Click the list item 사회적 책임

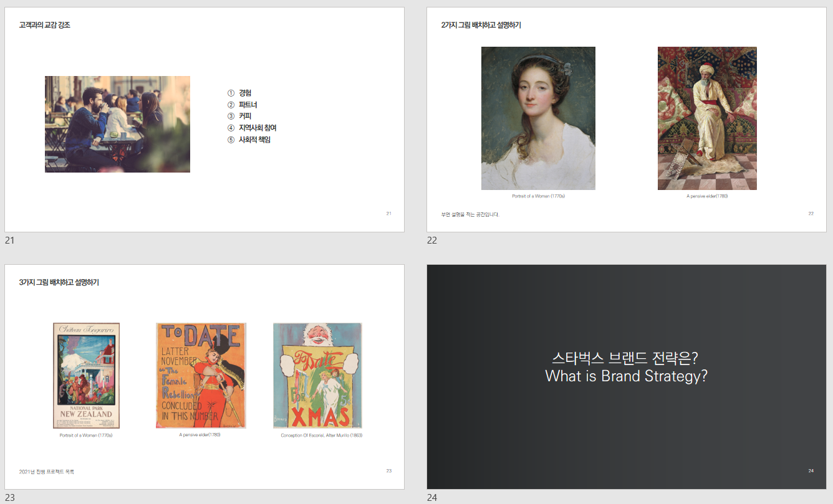point(254,140)
